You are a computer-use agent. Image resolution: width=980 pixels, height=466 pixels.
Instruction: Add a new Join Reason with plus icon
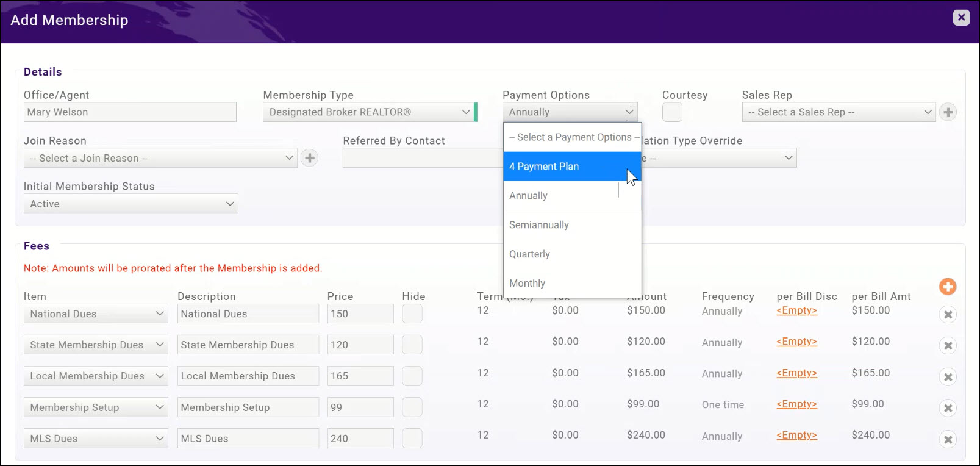click(x=310, y=158)
